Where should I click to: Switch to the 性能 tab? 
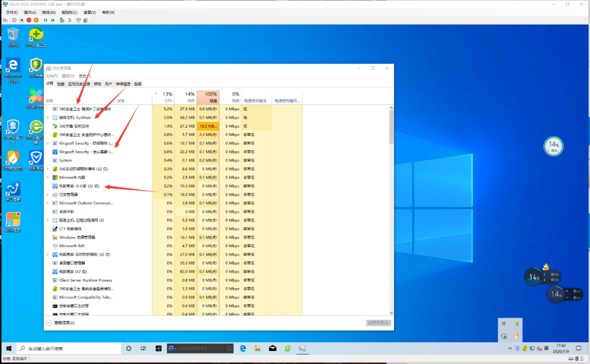61,84
